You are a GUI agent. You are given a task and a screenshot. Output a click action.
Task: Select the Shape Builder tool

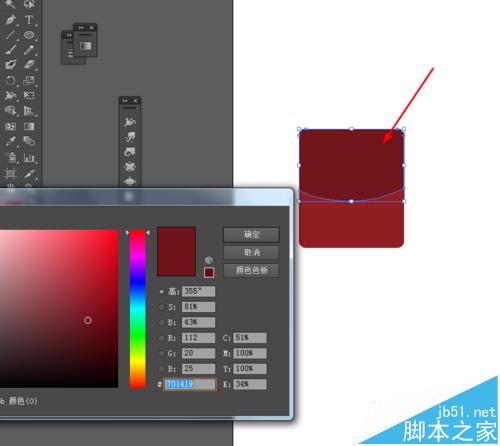(10, 111)
